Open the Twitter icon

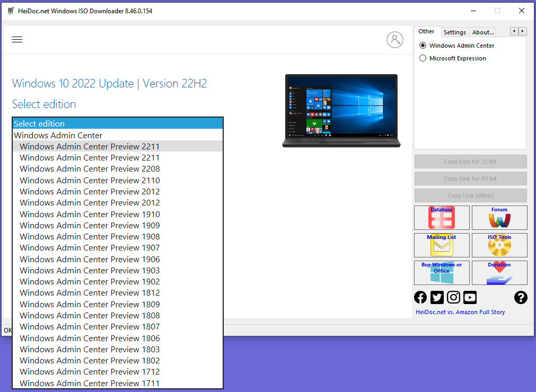pos(437,297)
